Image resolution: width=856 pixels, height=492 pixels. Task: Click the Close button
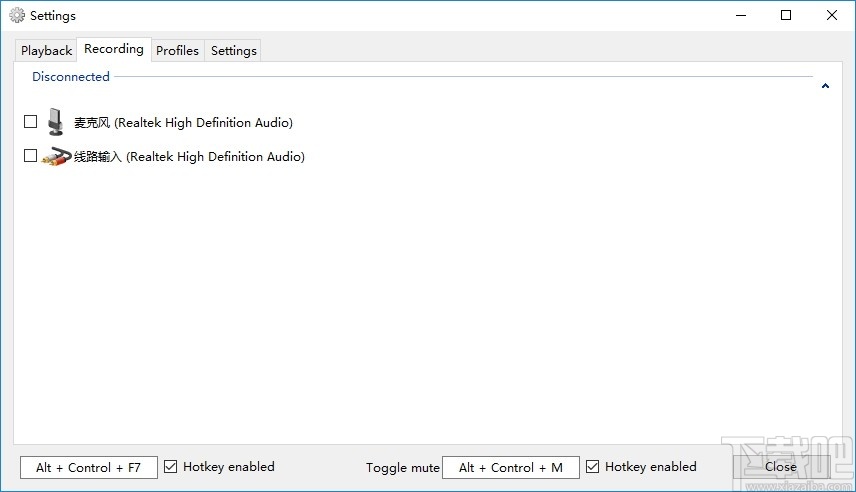[781, 467]
